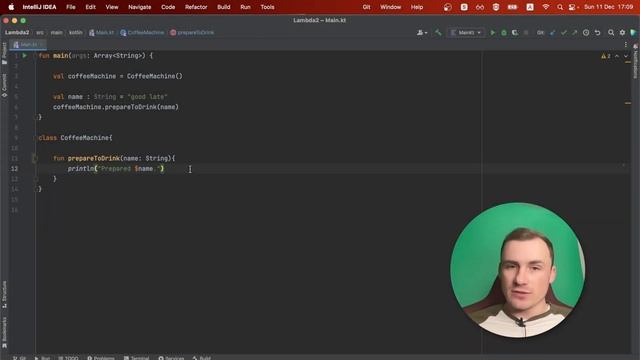This screenshot has height=360, width=640.
Task: Open the Navigate menu
Action: (140, 7)
